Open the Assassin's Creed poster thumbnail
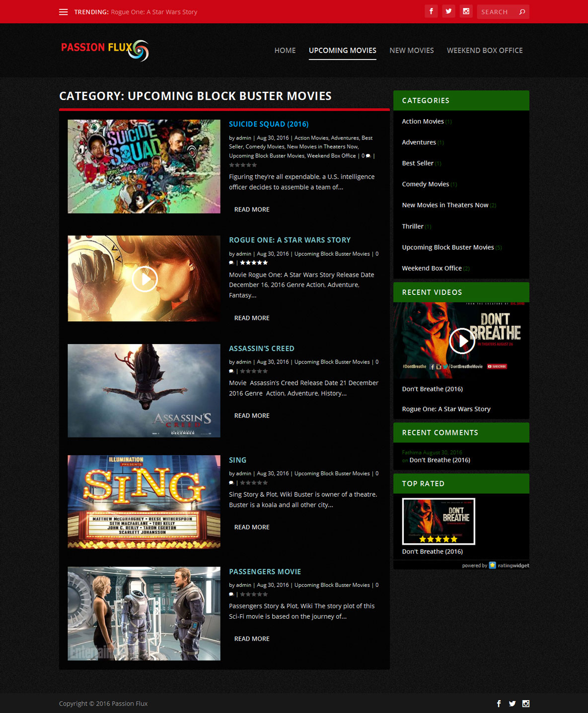This screenshot has height=713, width=588. tap(144, 391)
